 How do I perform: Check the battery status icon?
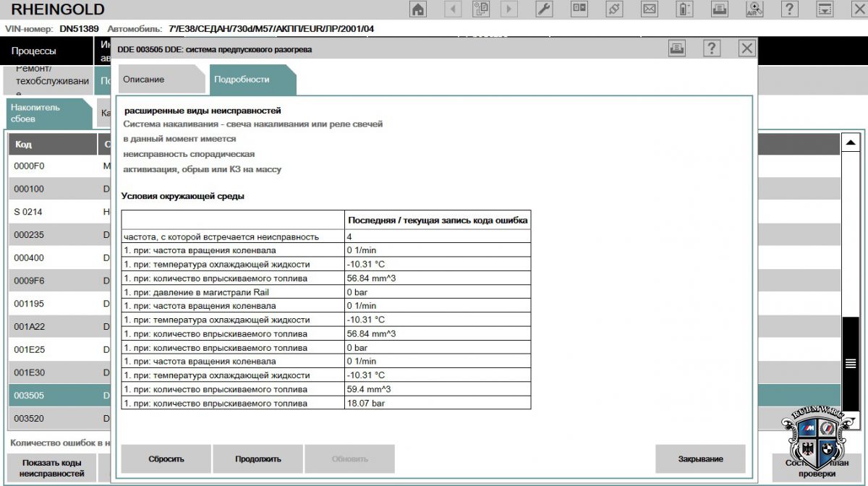pos(684,9)
